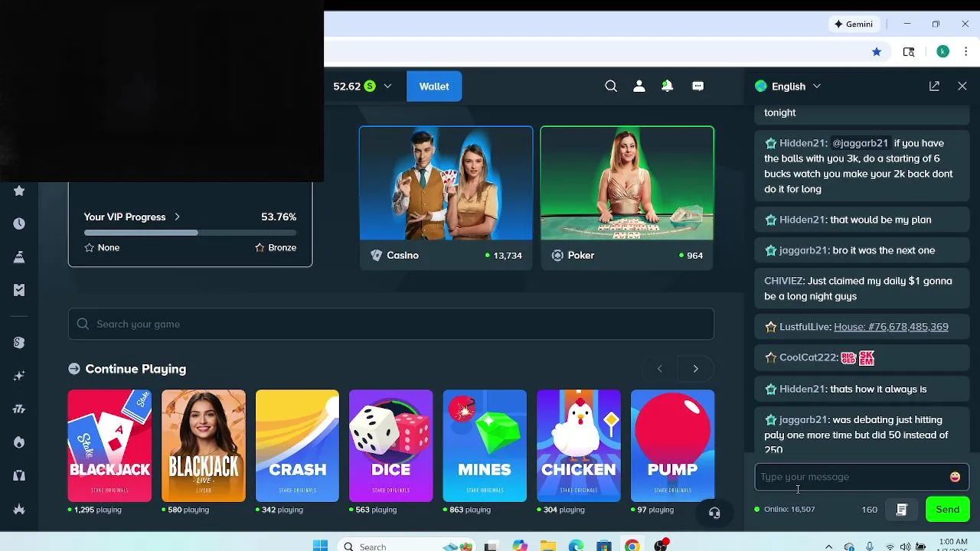Open Stake Originals S icon in sidebar

19,343
